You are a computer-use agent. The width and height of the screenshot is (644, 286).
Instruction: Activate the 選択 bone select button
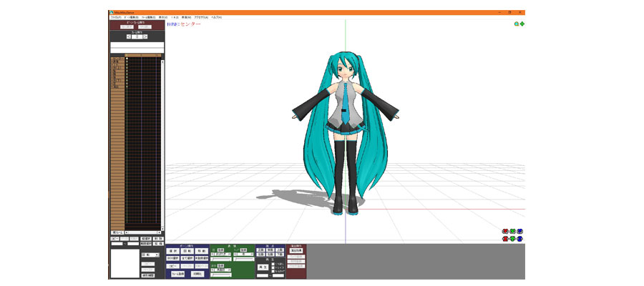(173, 251)
